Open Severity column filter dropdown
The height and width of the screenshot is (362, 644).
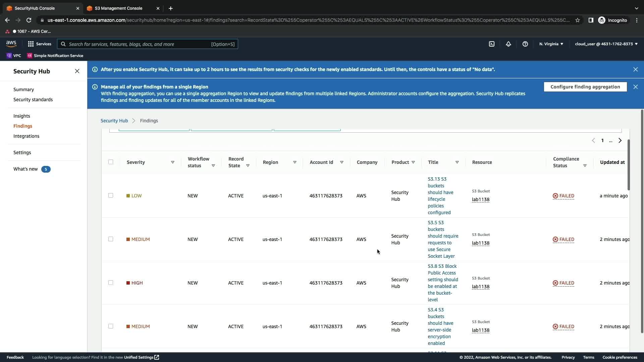173,162
